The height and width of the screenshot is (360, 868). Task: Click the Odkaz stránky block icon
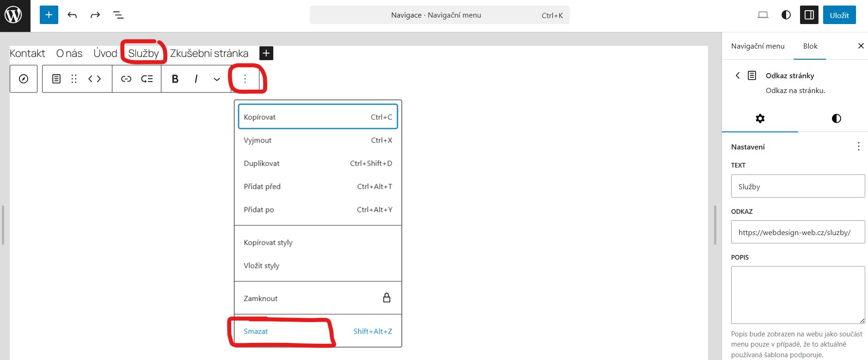(752, 75)
